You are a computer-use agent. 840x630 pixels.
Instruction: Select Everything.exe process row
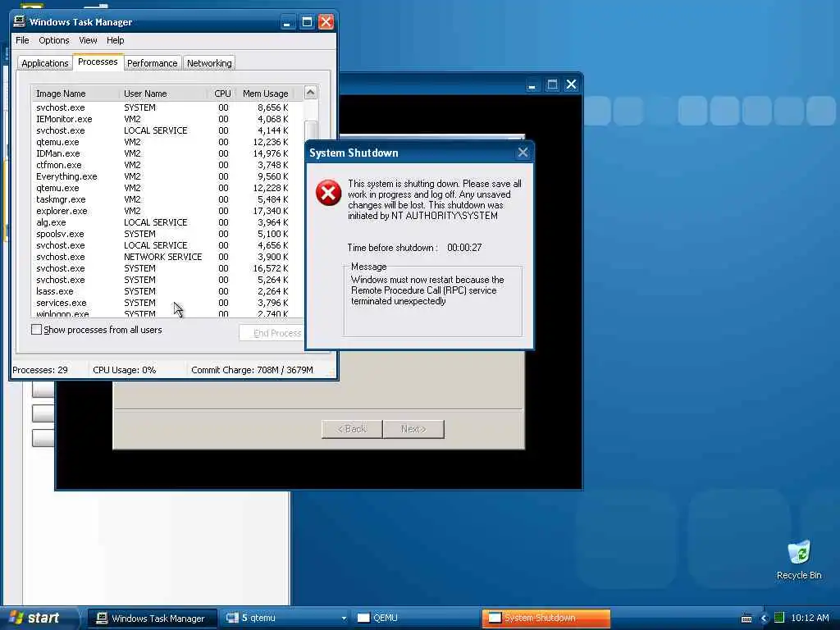point(167,176)
